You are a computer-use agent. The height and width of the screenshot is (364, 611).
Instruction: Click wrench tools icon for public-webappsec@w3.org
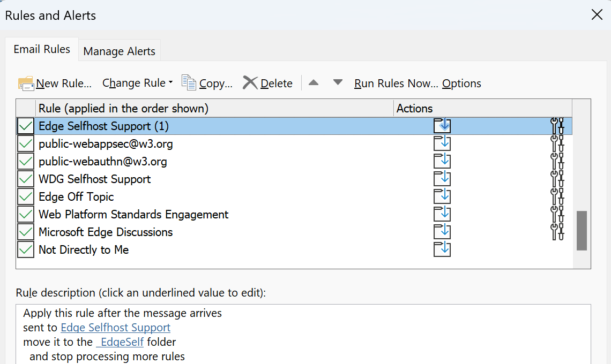tap(557, 143)
